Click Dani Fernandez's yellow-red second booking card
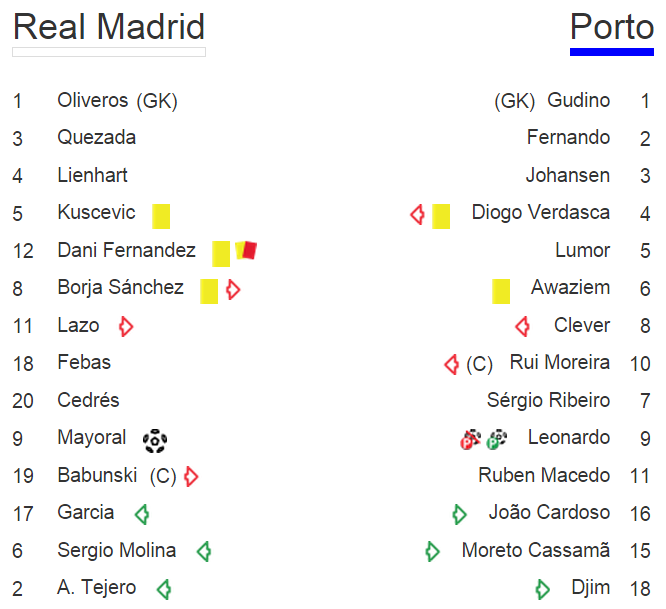The width and height of the screenshot is (666, 609). pos(247,250)
